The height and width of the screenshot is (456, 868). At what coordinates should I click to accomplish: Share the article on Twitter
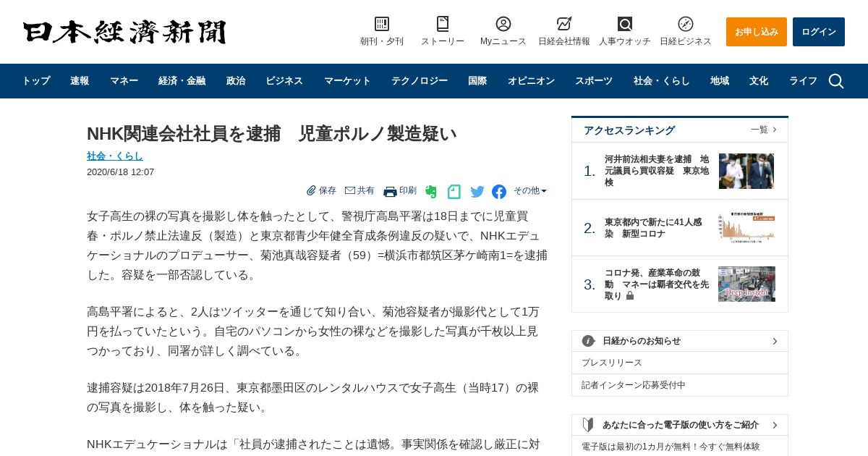[x=477, y=192]
